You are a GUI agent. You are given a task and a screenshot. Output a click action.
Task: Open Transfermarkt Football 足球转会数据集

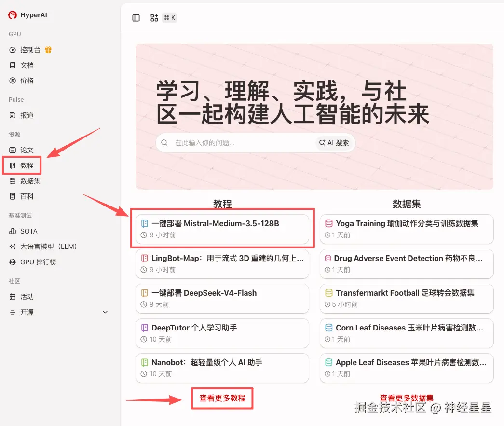(407, 299)
